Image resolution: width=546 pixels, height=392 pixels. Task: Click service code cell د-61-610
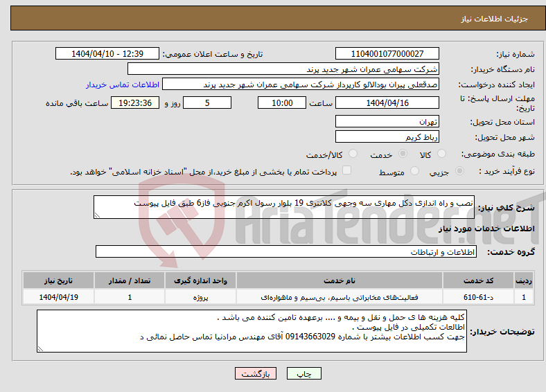[479, 297]
